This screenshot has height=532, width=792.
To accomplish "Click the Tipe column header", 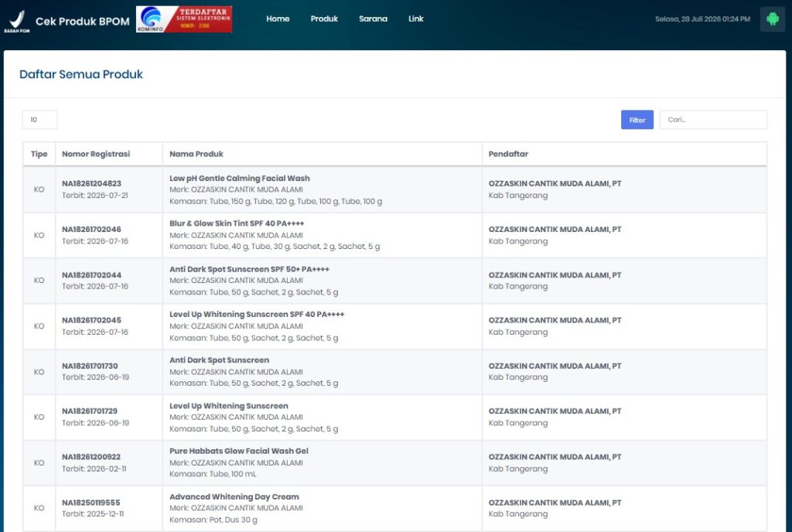I will pos(39,154).
